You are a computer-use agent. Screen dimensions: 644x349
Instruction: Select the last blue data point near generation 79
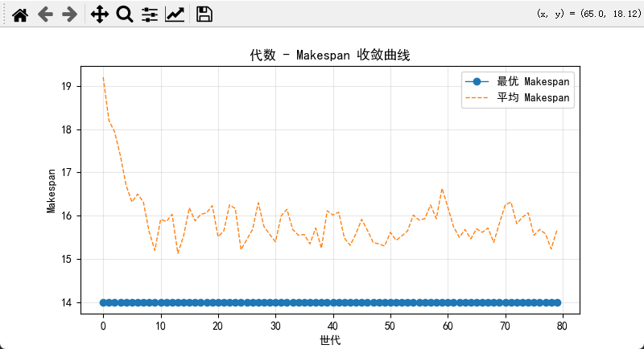point(556,302)
